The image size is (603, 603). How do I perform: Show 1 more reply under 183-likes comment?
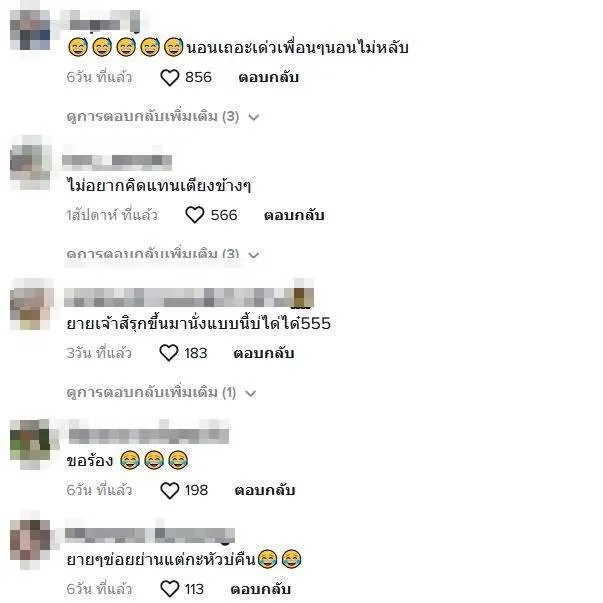pos(161,393)
